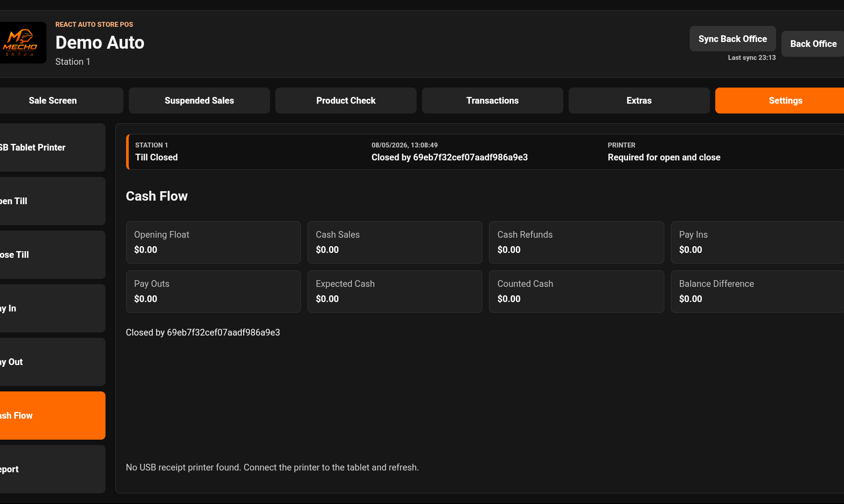This screenshot has width=844, height=504.
Task: Click the Till Closed status text
Action: pyautogui.click(x=156, y=157)
